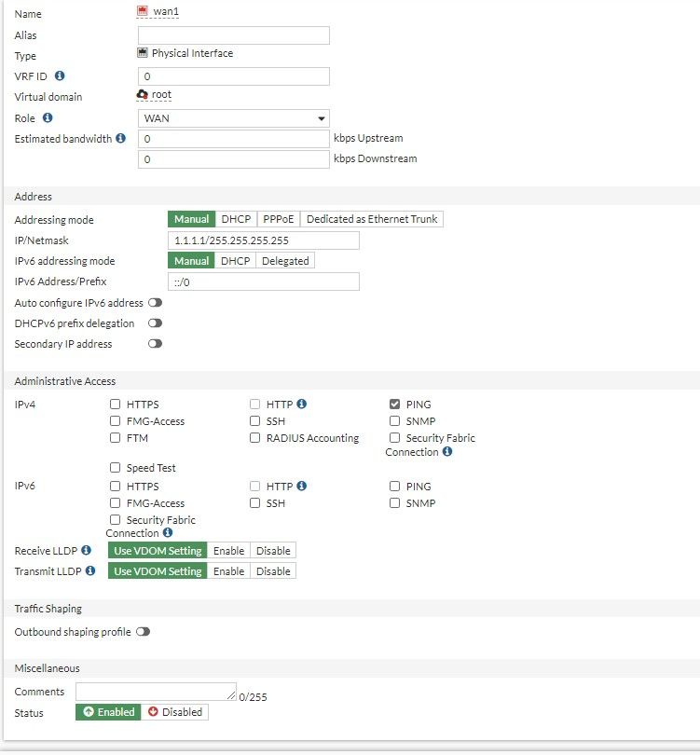Click the IPv4 Security Fabric Connection info icon

(447, 452)
